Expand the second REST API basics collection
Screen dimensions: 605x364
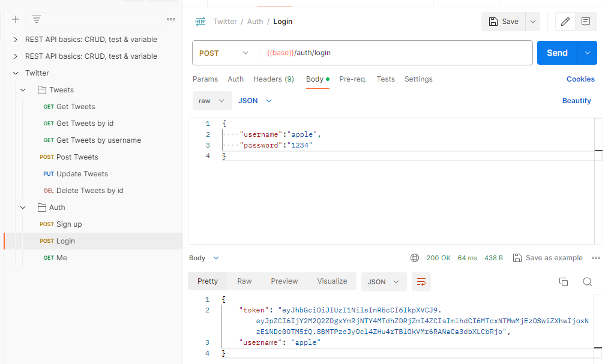tap(16, 56)
